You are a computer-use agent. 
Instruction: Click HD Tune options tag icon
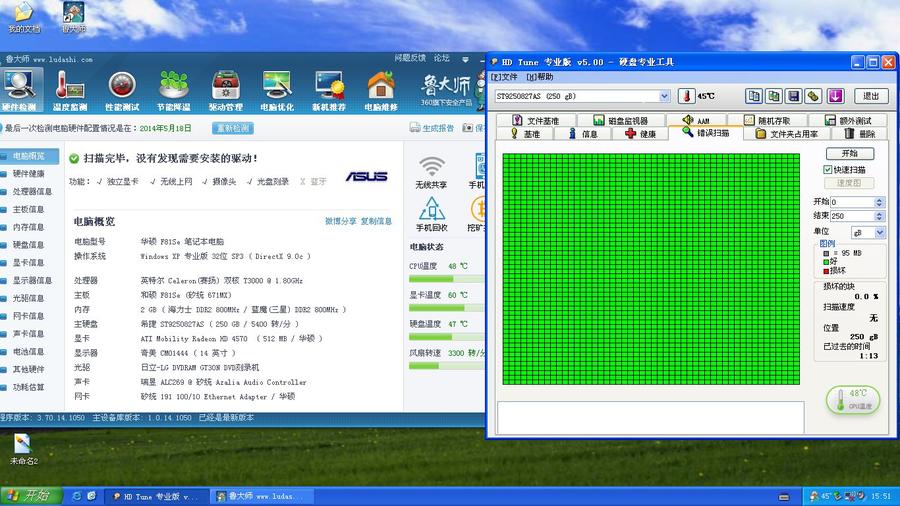click(x=813, y=96)
